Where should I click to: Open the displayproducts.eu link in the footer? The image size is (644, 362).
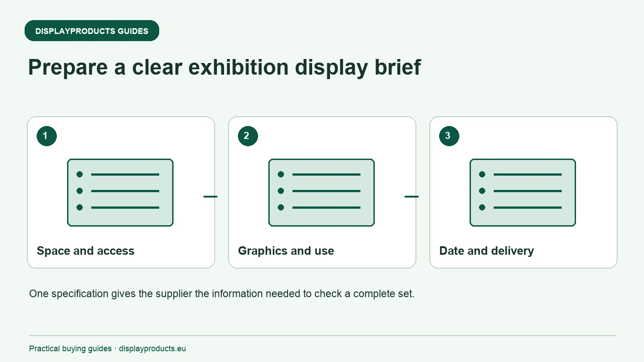pyautogui.click(x=153, y=349)
